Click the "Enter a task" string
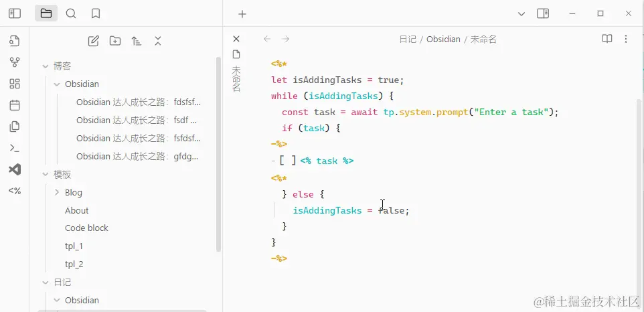 click(x=511, y=112)
